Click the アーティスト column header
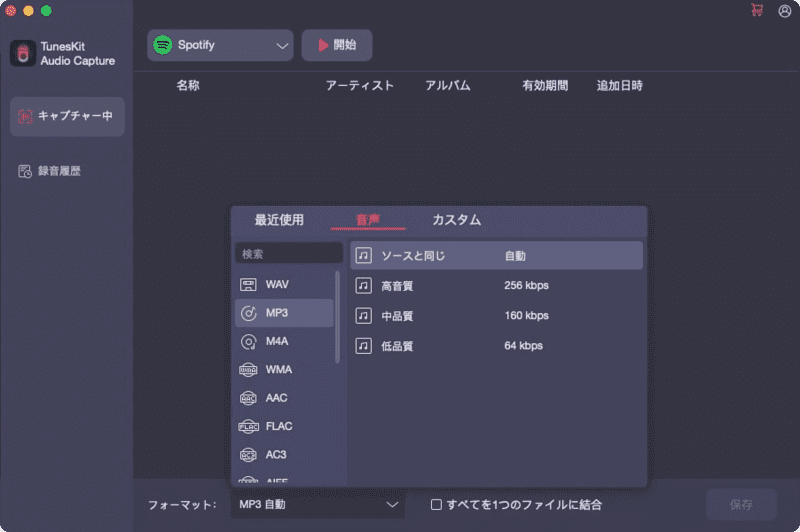The width and height of the screenshot is (800, 532). (360, 86)
